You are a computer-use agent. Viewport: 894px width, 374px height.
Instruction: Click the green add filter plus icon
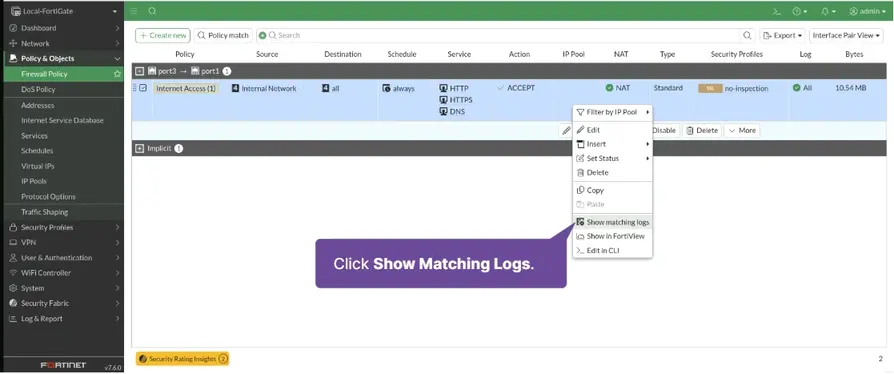click(263, 35)
